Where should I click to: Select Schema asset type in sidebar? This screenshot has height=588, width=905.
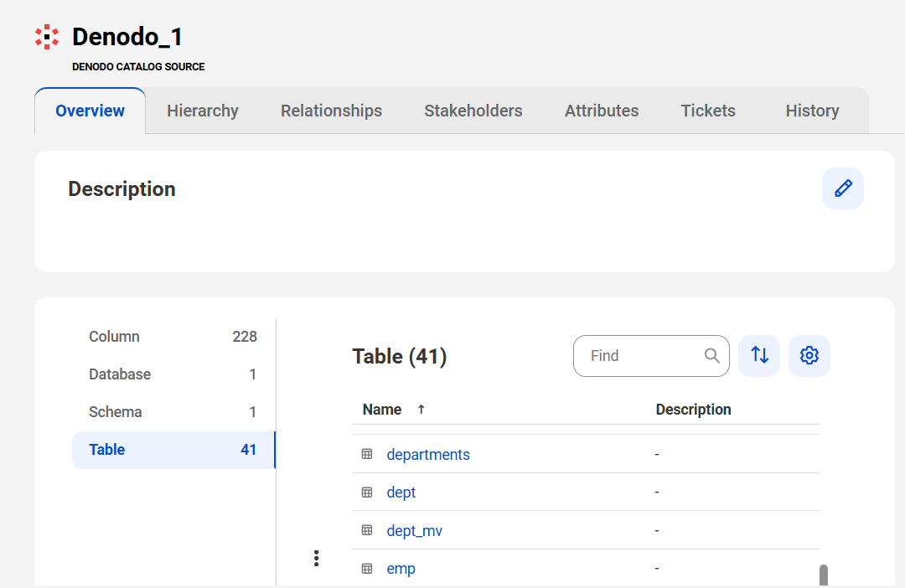pos(173,412)
